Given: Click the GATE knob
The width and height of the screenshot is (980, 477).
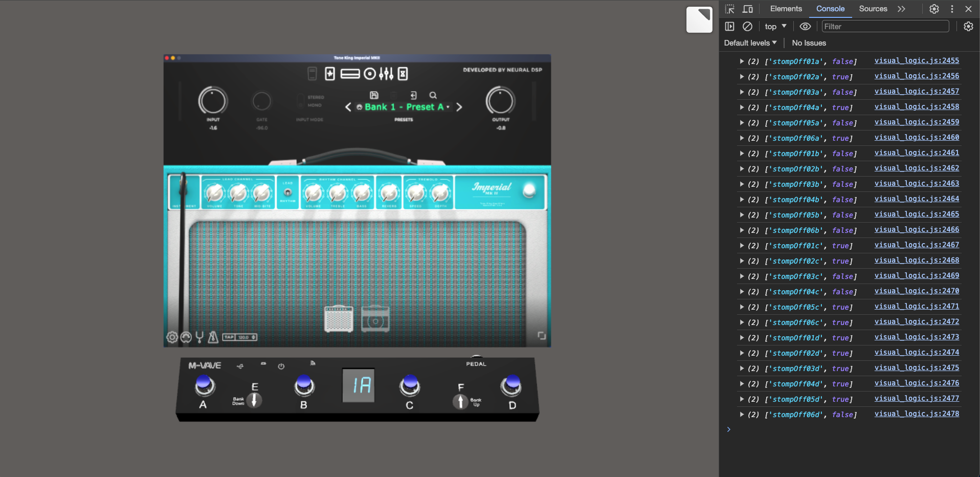Looking at the screenshot, I should click(261, 101).
